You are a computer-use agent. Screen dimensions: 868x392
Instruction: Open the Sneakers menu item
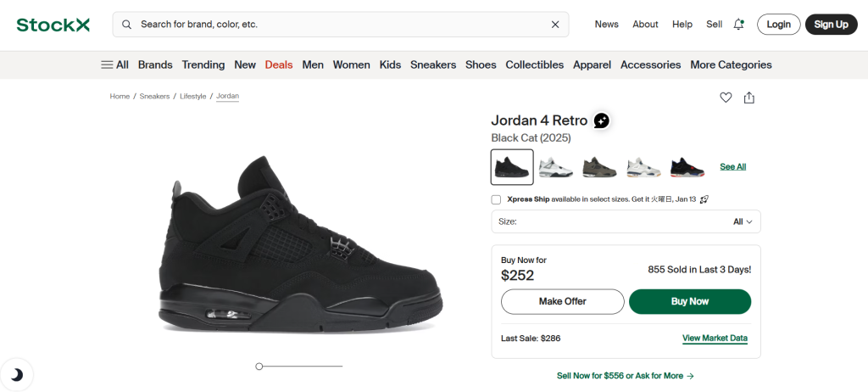point(433,64)
